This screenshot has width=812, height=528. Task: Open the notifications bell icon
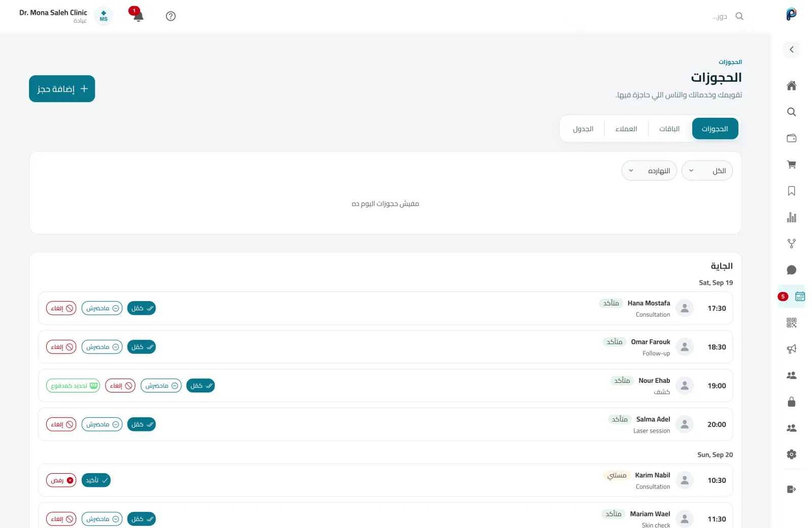coord(138,16)
